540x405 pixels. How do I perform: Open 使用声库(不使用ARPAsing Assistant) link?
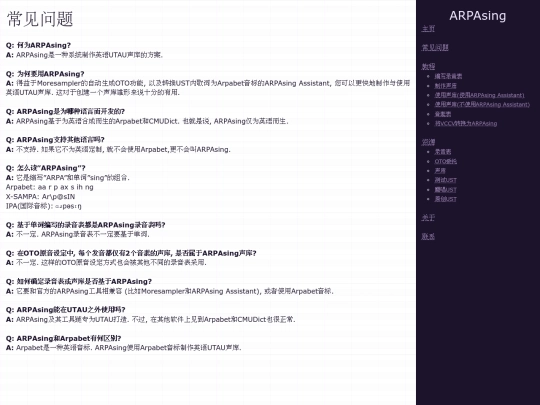pos(482,104)
